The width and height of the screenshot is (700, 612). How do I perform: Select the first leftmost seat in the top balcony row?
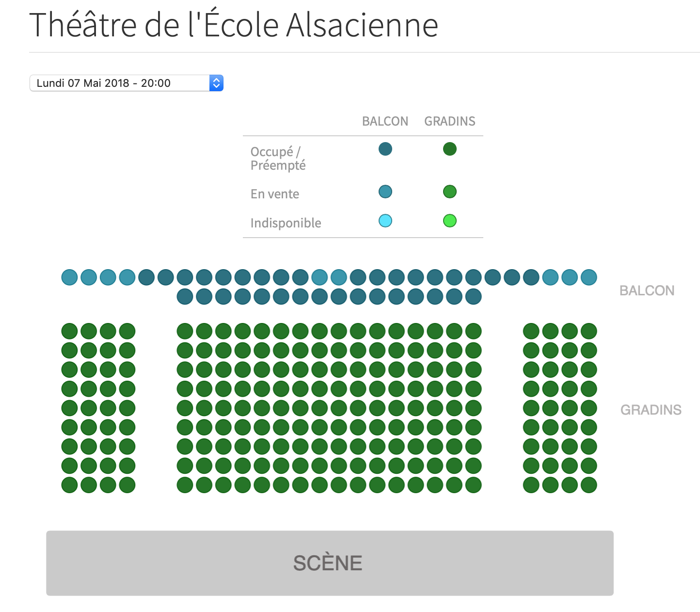(x=69, y=277)
